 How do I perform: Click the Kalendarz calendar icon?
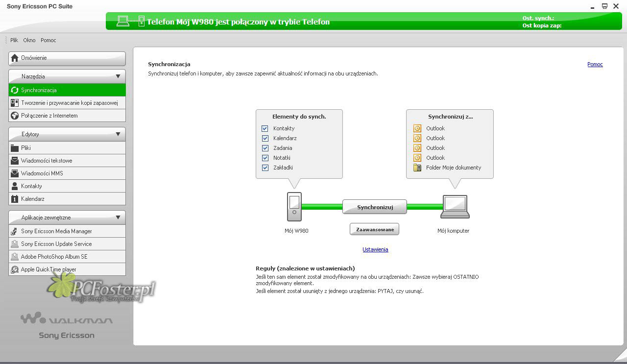[15, 199]
